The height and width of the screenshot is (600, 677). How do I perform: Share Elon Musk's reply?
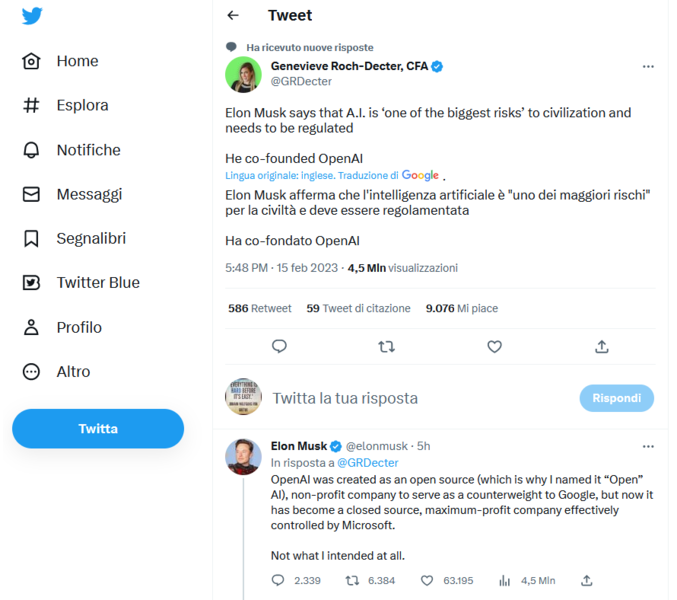point(587,580)
